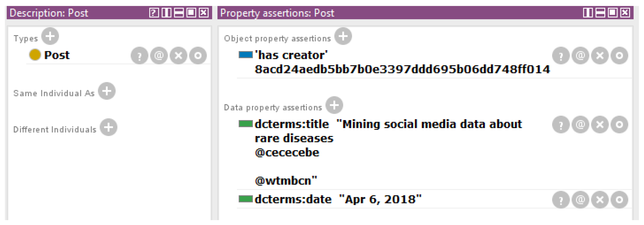Delete the 'has creator' assertion
644x225 pixels.
tap(600, 56)
